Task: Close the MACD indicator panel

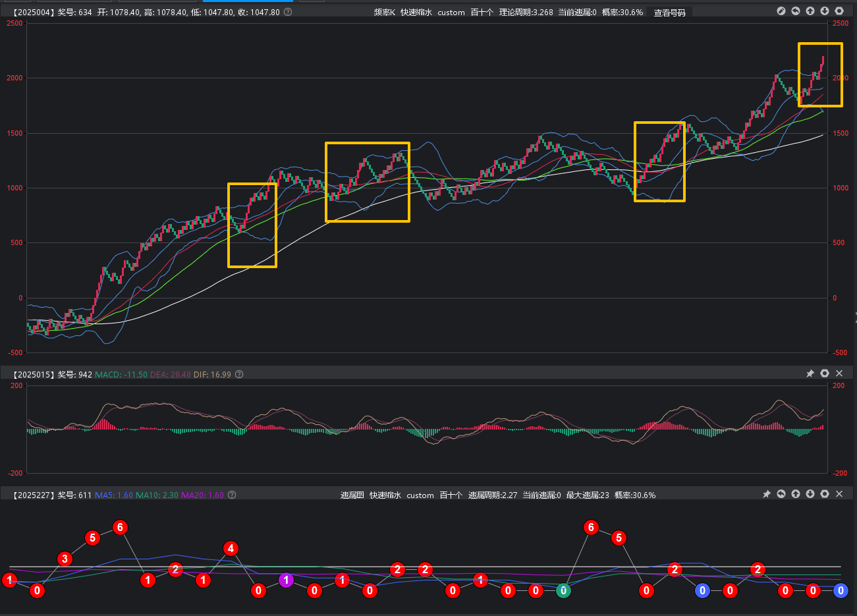Action: pyautogui.click(x=839, y=374)
